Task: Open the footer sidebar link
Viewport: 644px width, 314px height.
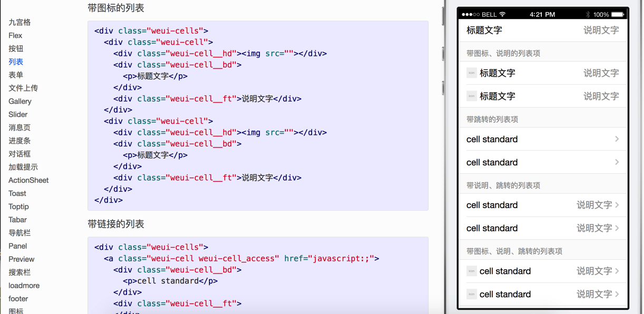Action: pyautogui.click(x=18, y=299)
